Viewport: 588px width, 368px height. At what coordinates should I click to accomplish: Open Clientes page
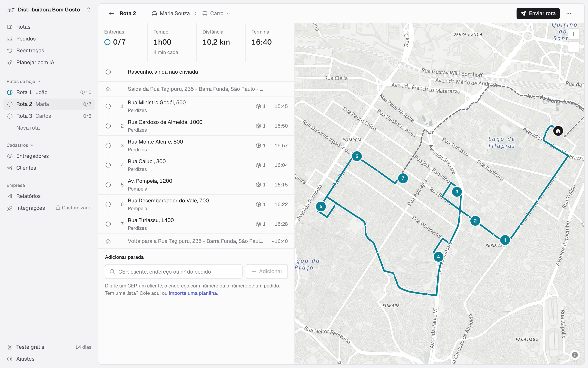pos(49,168)
